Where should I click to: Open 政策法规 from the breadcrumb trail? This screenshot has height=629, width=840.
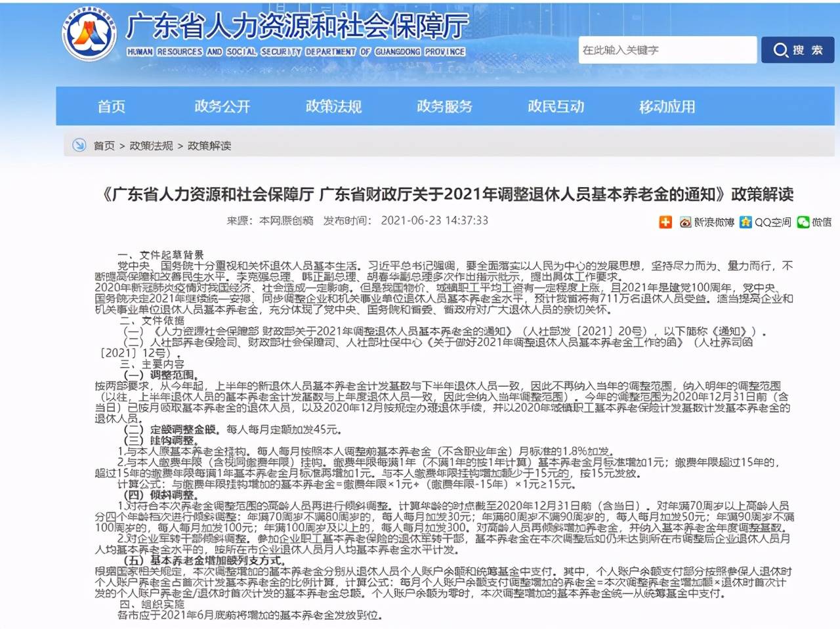click(x=152, y=145)
